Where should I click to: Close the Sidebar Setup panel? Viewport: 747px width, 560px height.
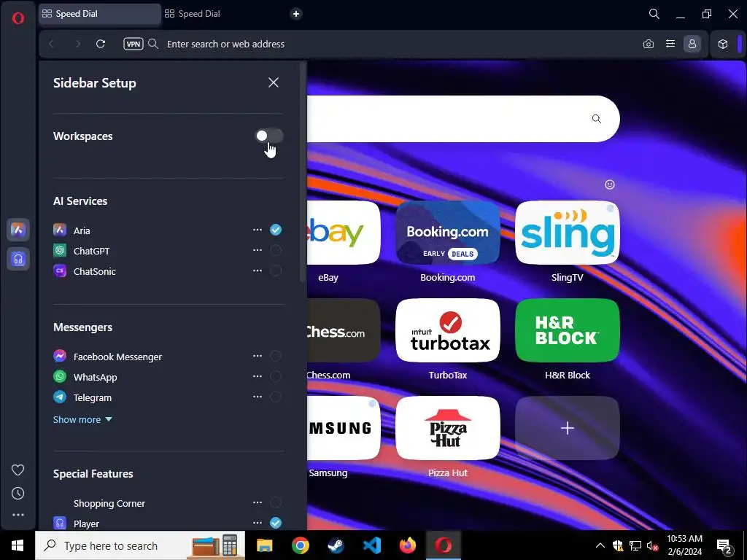click(274, 82)
